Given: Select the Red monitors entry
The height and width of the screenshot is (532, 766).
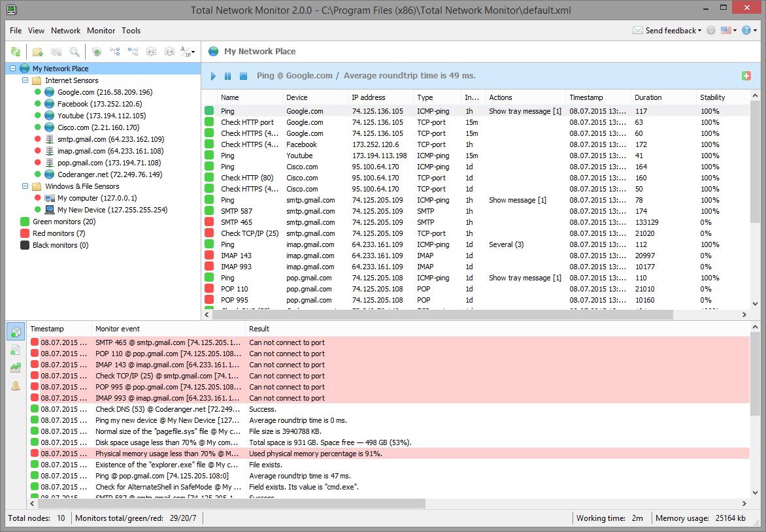Looking at the screenshot, I should pos(58,233).
